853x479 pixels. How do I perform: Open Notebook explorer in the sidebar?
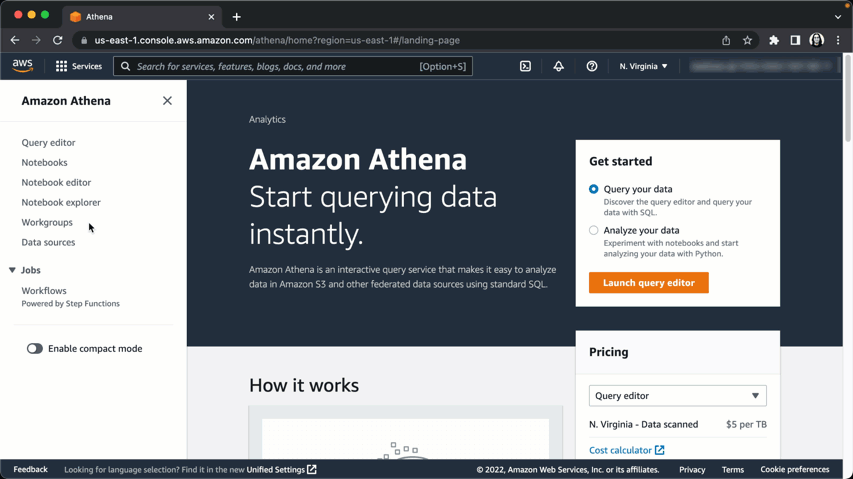coord(61,202)
